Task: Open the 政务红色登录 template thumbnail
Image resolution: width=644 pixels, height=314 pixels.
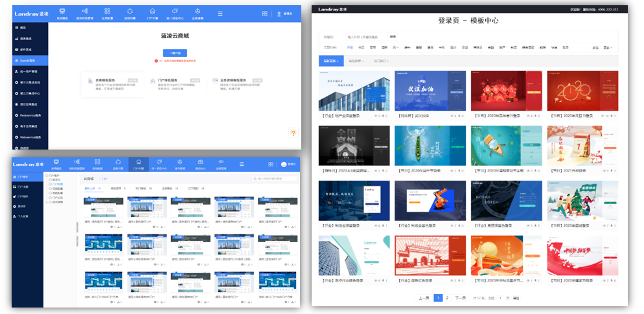Action: click(430, 256)
